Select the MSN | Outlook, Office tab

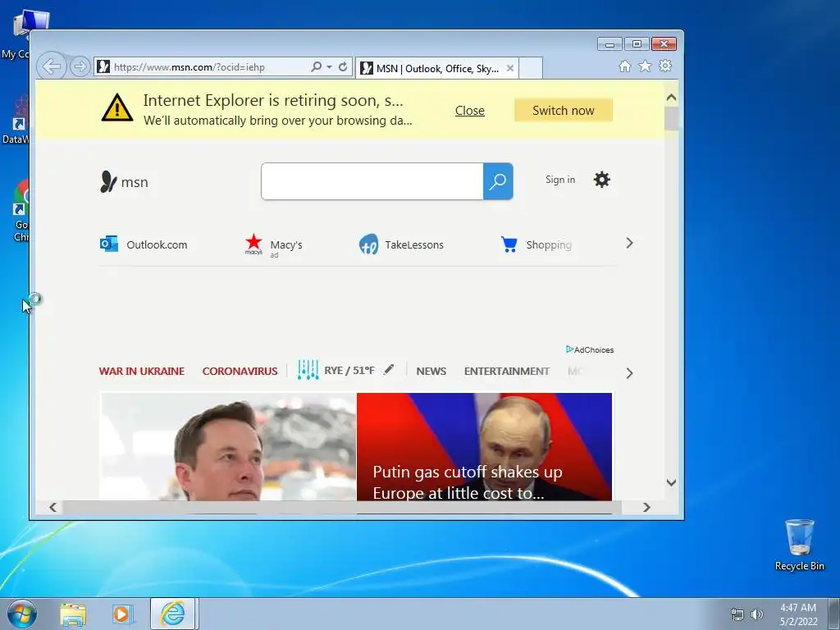pyautogui.click(x=437, y=69)
